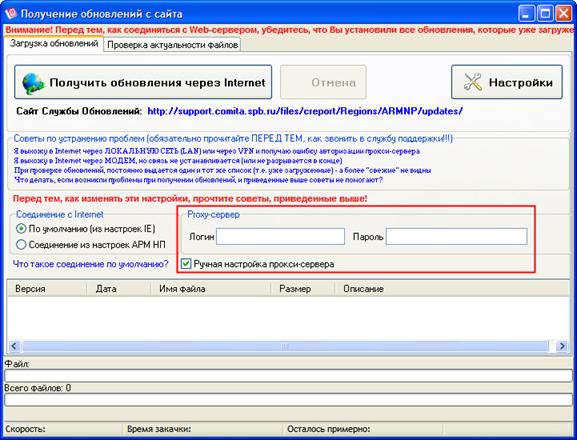Click the horizontal scrollbar track of the file list
Viewport: 577px width, 440px height.
click(285, 346)
